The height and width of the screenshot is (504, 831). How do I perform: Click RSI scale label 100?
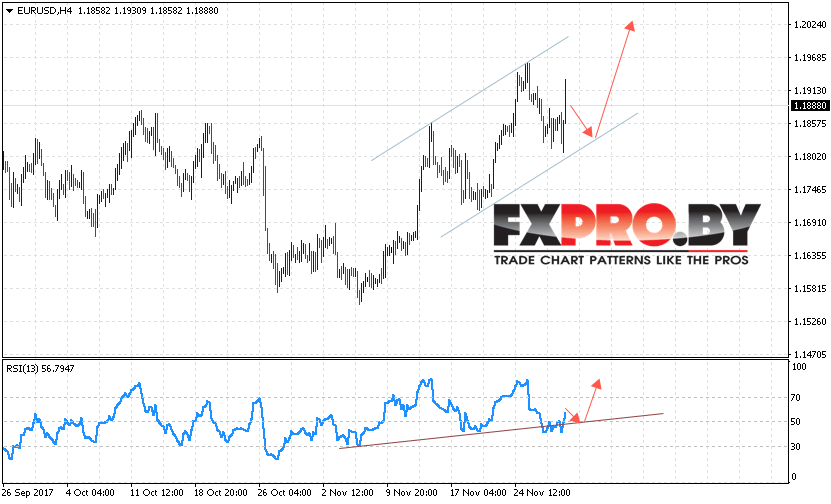coord(799,367)
